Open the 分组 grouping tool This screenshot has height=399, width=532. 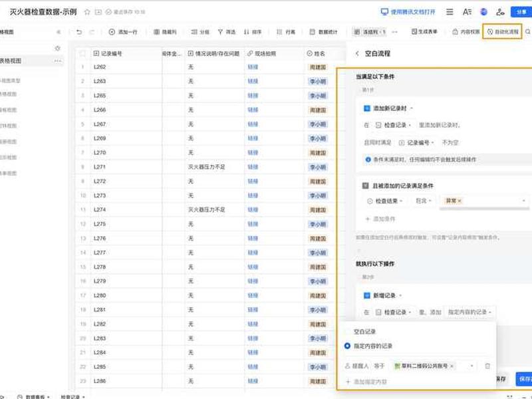coord(200,32)
